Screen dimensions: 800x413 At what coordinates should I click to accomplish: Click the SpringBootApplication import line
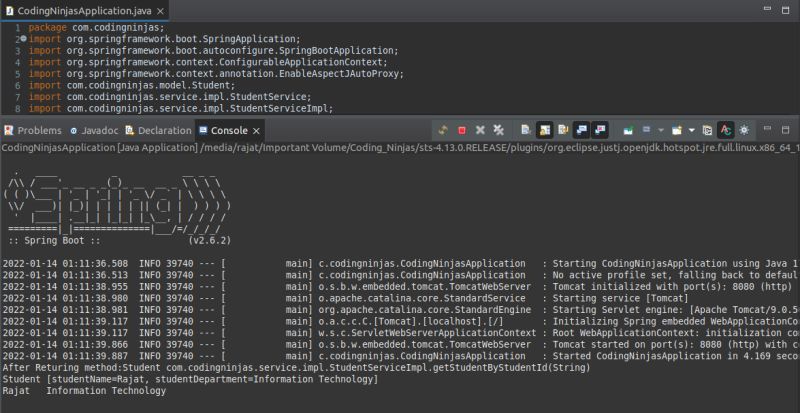[x=213, y=51]
